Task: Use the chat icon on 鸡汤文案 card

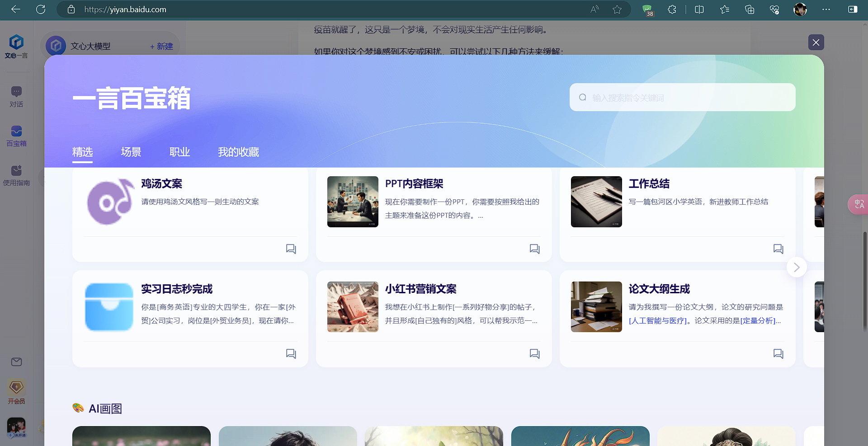Action: (x=291, y=249)
